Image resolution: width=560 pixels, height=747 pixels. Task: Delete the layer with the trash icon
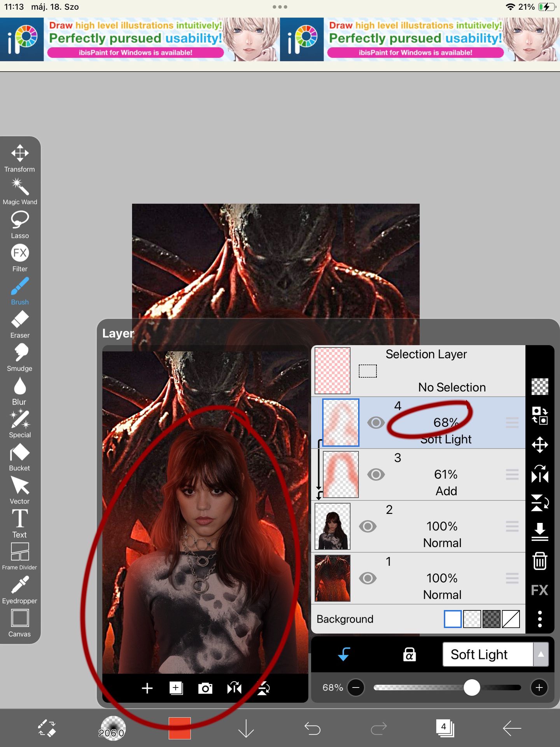[540, 561]
